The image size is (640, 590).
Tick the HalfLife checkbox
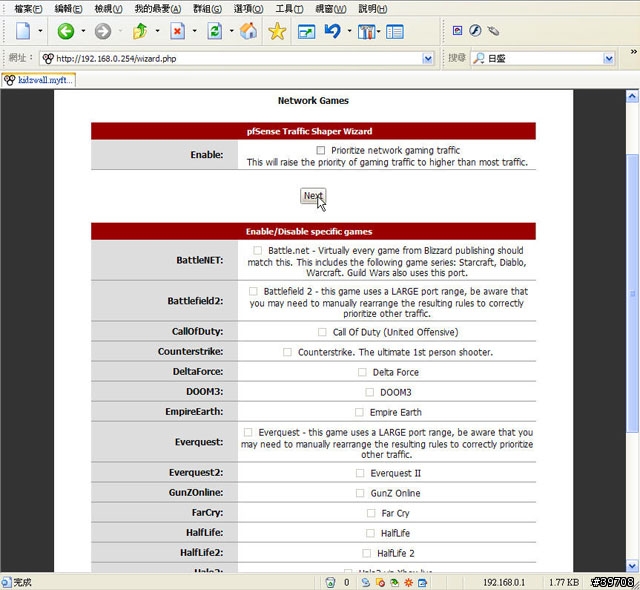pos(370,532)
